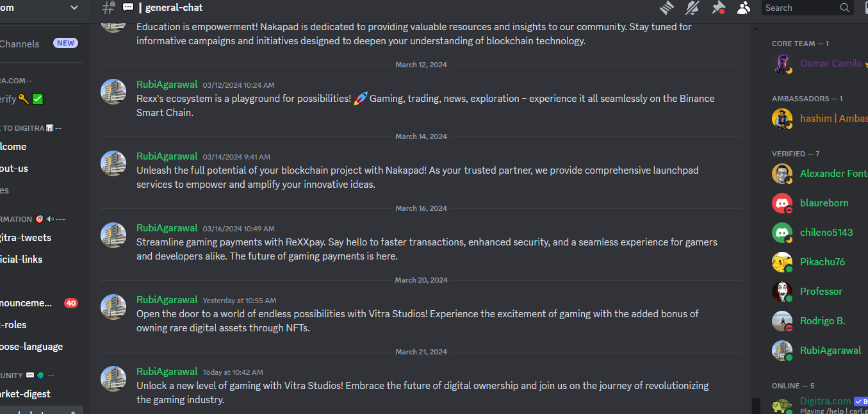Click the search magnifier icon

pos(845,8)
